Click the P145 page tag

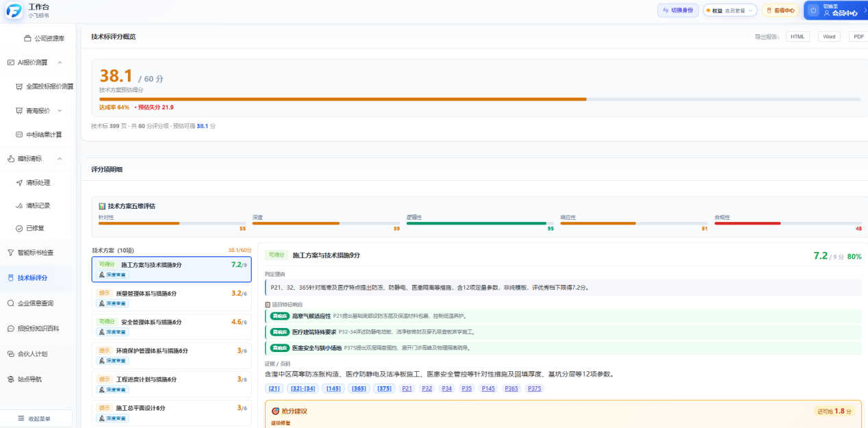[x=488, y=389]
